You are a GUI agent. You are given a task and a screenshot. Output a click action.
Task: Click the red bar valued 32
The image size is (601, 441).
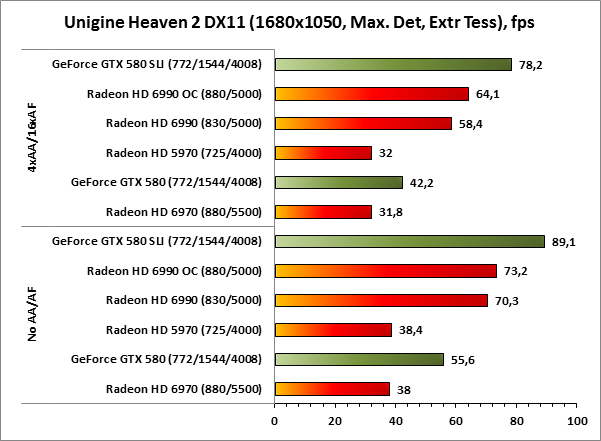pos(323,153)
